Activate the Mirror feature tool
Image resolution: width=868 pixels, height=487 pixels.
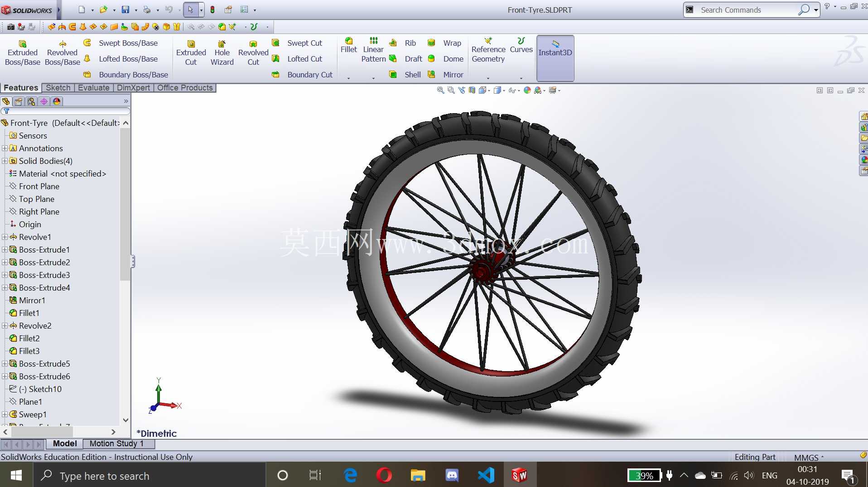tap(446, 75)
